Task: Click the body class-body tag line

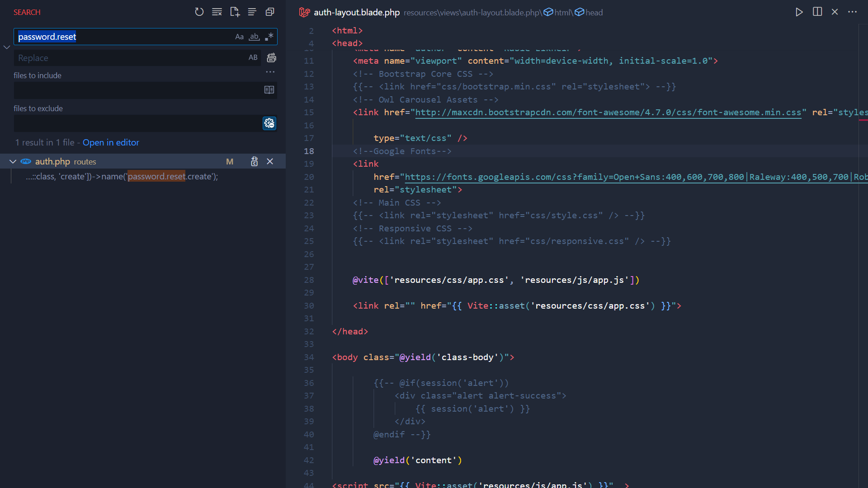Action: (423, 357)
